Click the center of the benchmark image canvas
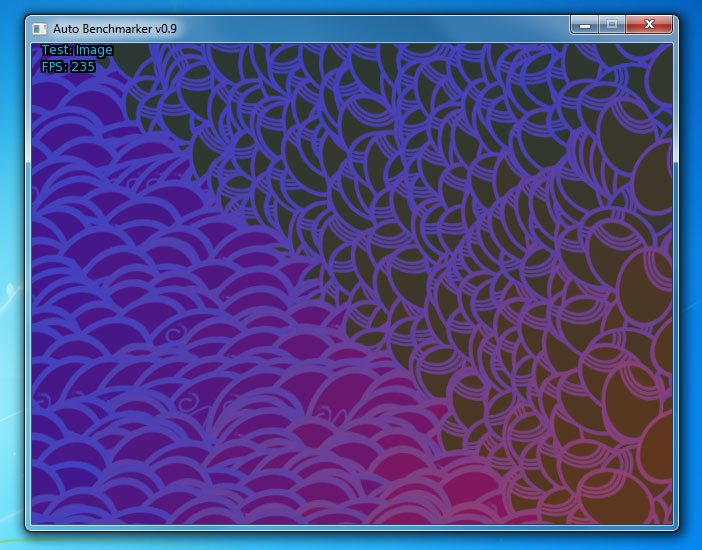This screenshot has width=702, height=550. coord(351,283)
